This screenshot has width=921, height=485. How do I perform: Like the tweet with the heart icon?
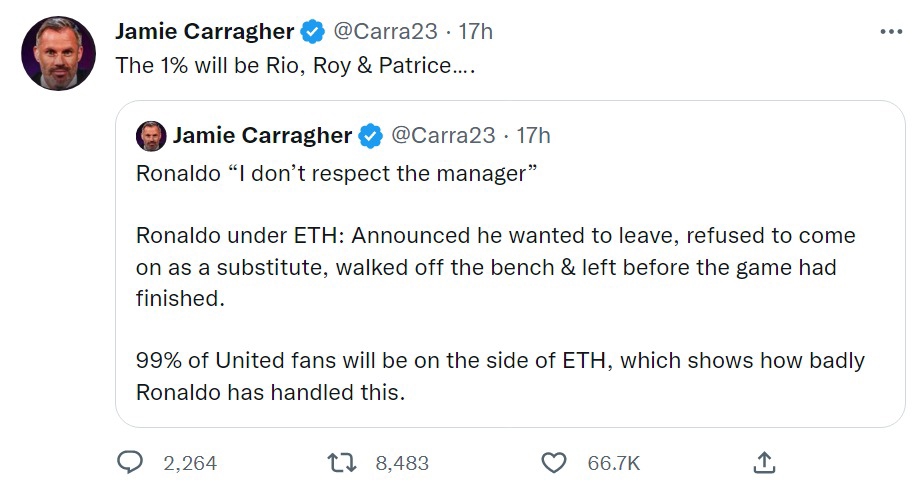click(x=553, y=462)
